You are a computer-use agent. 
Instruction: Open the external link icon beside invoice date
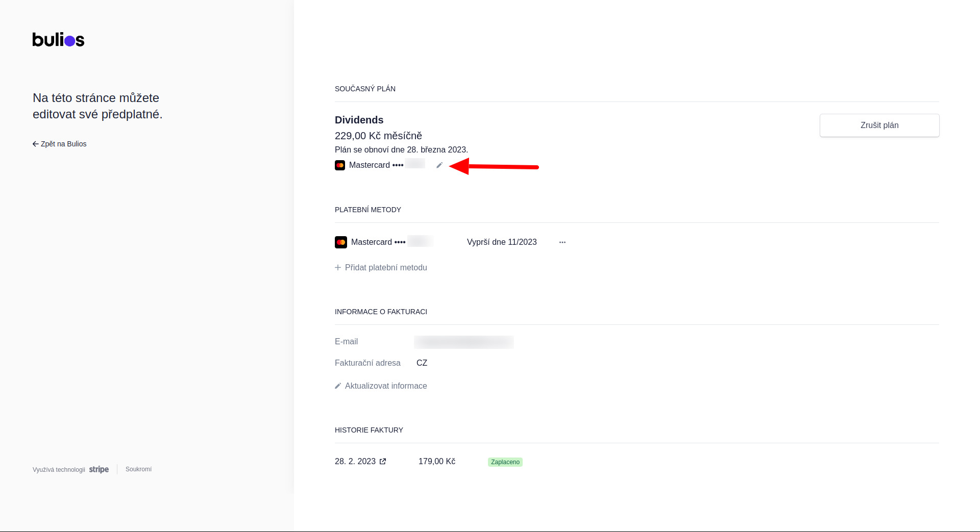tap(383, 462)
